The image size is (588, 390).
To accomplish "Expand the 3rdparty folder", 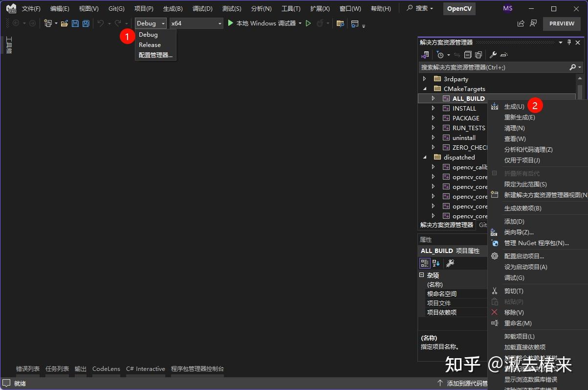I will 424,79.
